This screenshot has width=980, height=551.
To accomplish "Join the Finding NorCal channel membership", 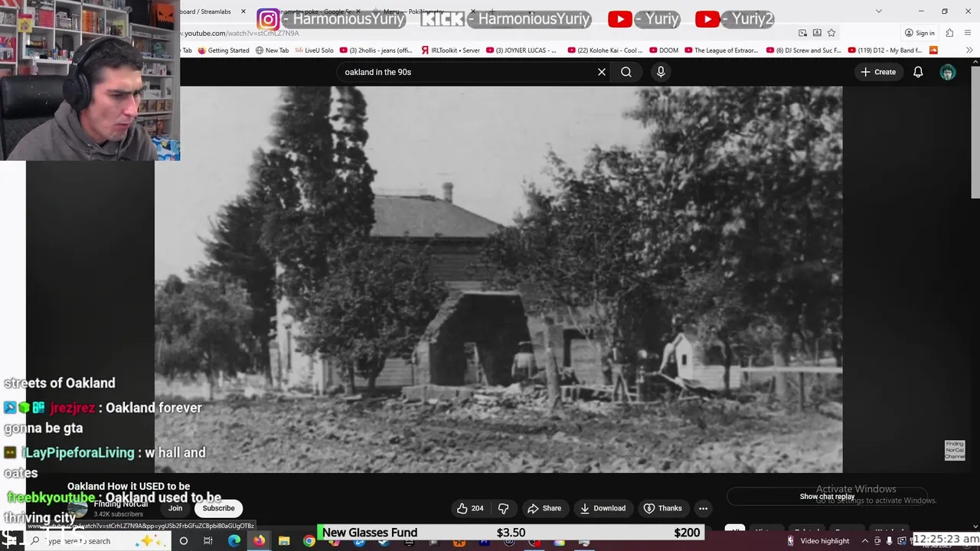I will [x=175, y=508].
